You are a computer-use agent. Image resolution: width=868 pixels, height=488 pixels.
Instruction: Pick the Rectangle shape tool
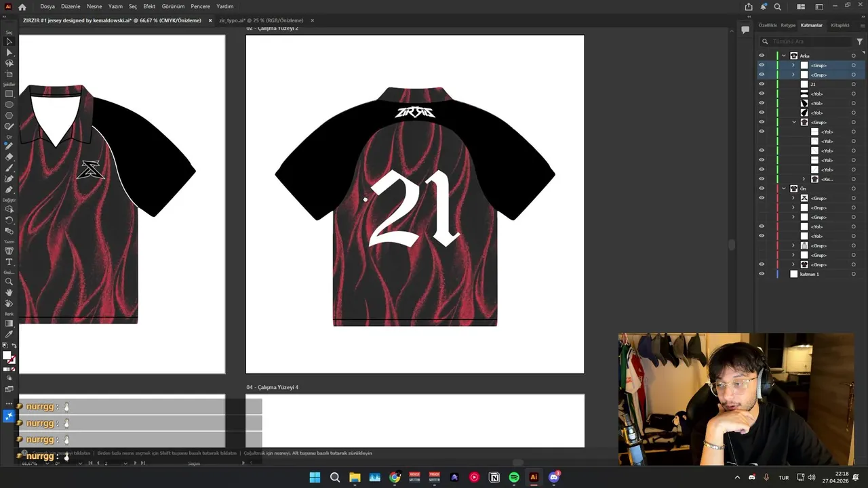tap(9, 94)
